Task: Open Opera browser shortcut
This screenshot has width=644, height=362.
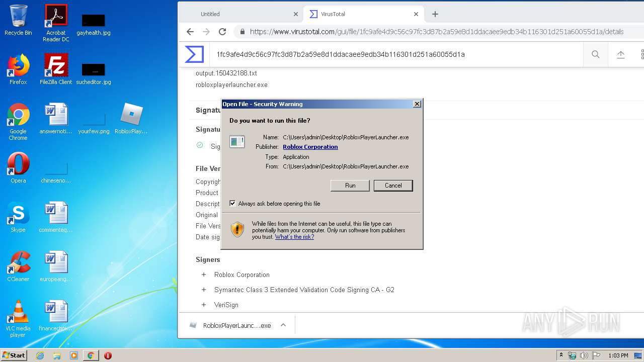Action: tap(18, 168)
